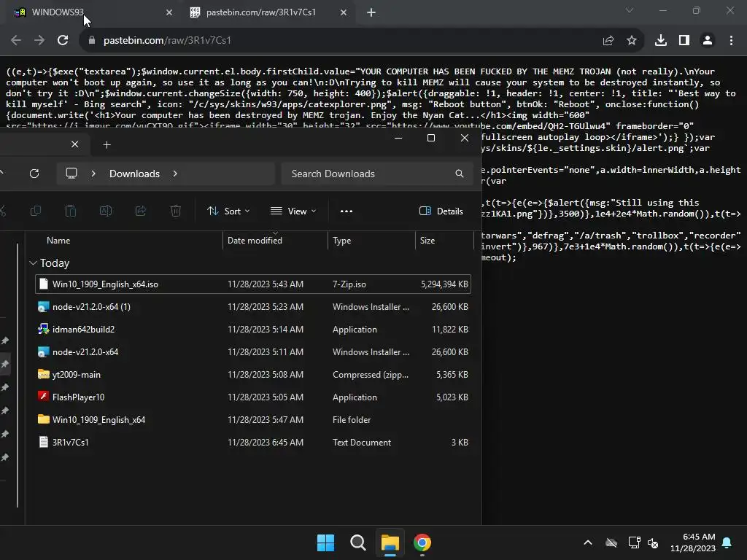Select Win10_1909_English_x64.iso file

pyautogui.click(x=253, y=284)
